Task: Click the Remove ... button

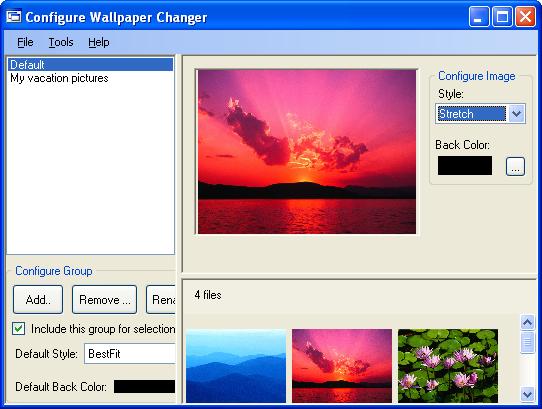Action: (104, 299)
